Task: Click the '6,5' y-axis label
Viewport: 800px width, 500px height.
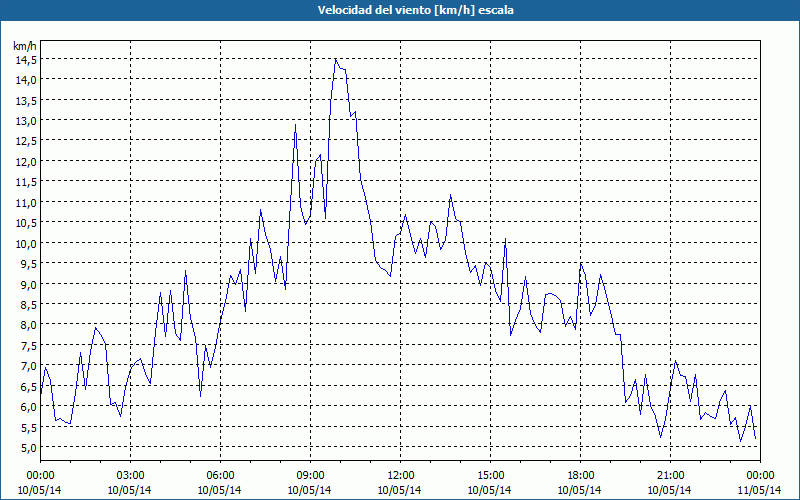Action: tap(29, 386)
